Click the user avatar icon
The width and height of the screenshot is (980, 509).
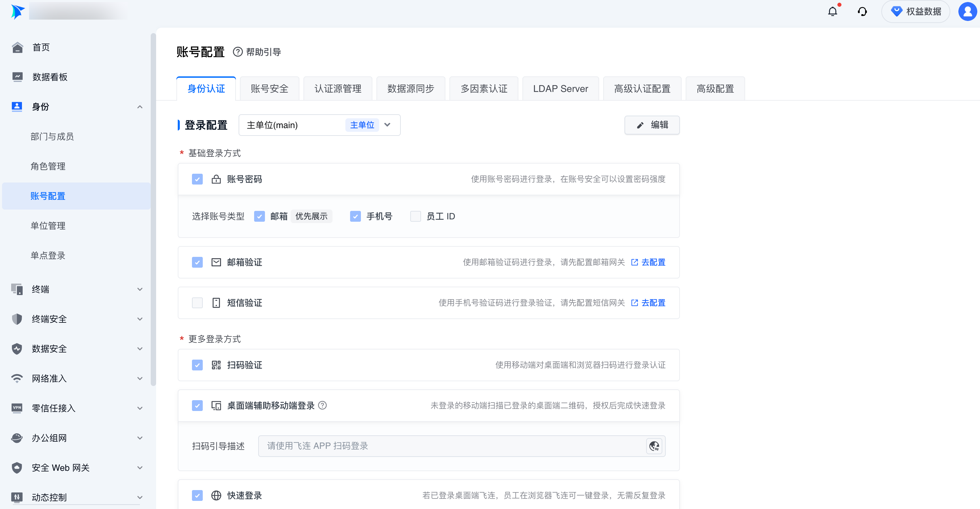(967, 12)
